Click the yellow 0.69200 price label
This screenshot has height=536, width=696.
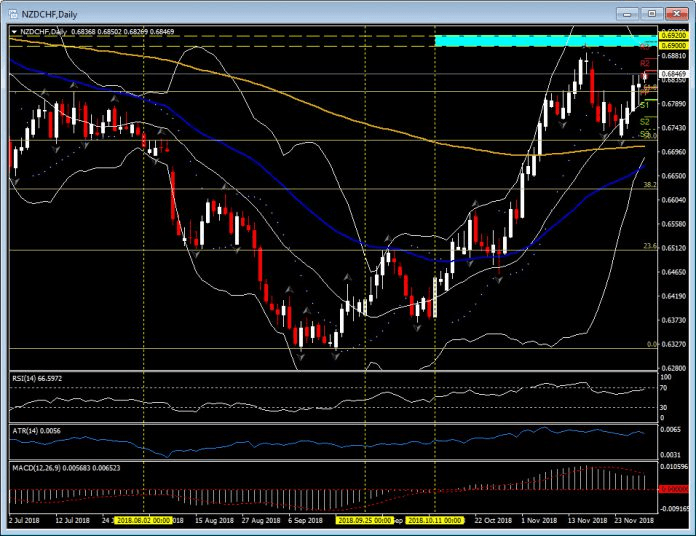click(673, 35)
